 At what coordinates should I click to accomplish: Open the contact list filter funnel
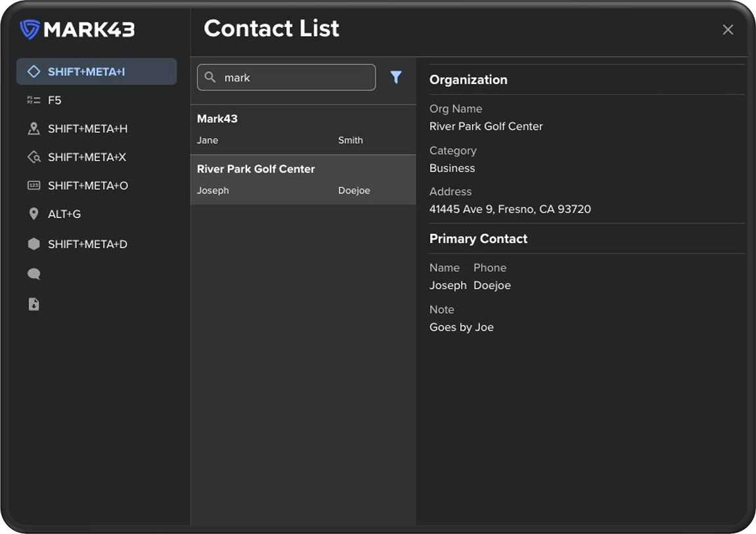pos(395,78)
